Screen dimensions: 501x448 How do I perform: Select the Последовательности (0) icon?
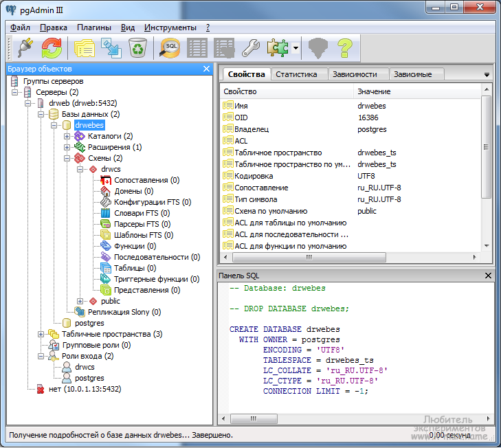pyautogui.click(x=106, y=257)
